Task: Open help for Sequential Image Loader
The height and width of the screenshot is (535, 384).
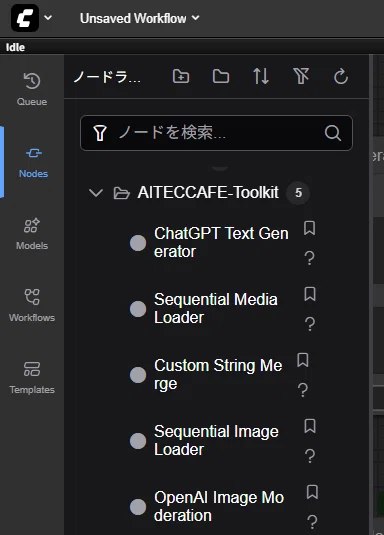Action: (310, 456)
